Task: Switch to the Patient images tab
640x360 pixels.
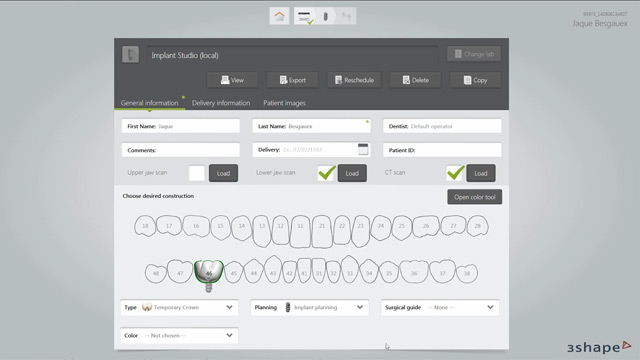Action: 284,103
